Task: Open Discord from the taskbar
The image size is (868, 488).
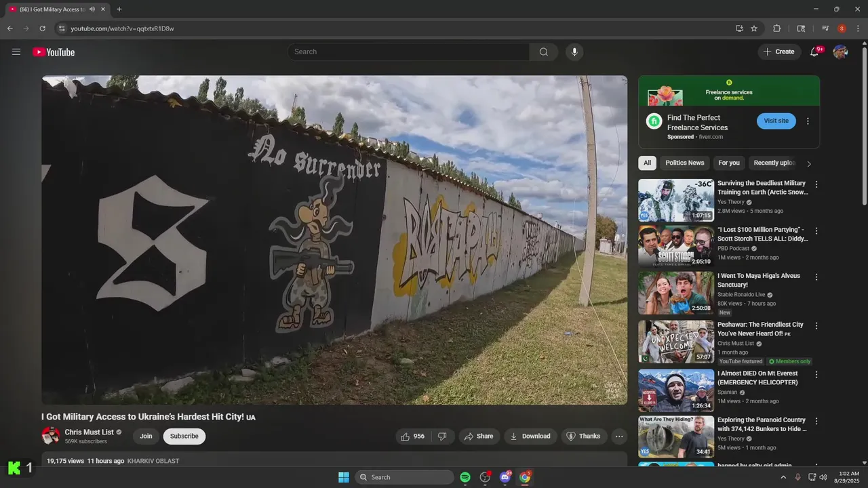Action: (505, 477)
